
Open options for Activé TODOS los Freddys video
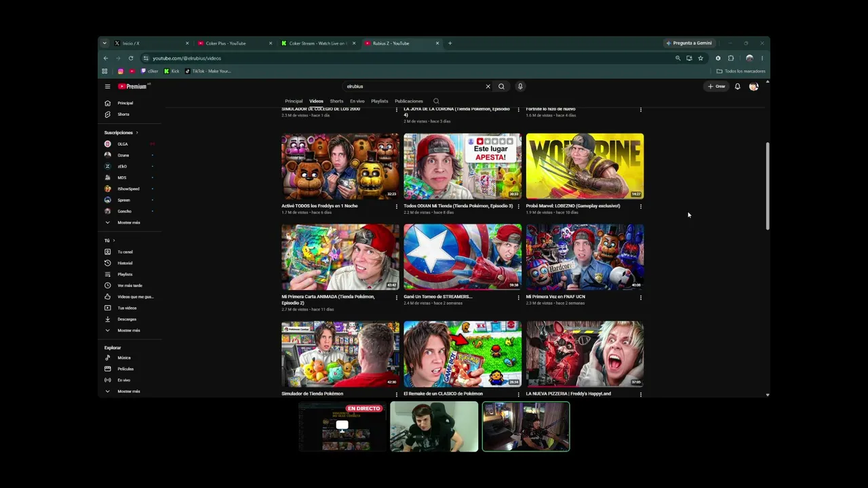pos(397,206)
